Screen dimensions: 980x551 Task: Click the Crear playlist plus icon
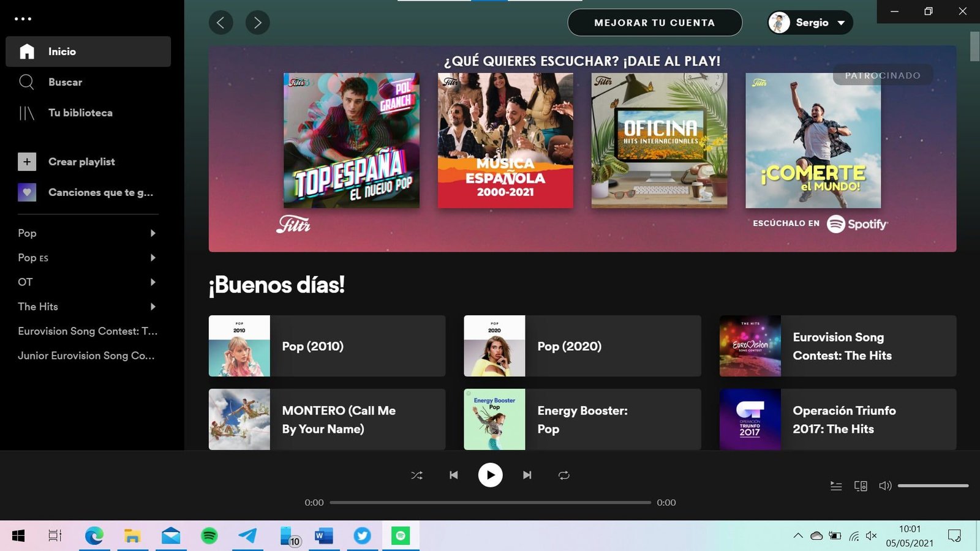pyautogui.click(x=27, y=162)
